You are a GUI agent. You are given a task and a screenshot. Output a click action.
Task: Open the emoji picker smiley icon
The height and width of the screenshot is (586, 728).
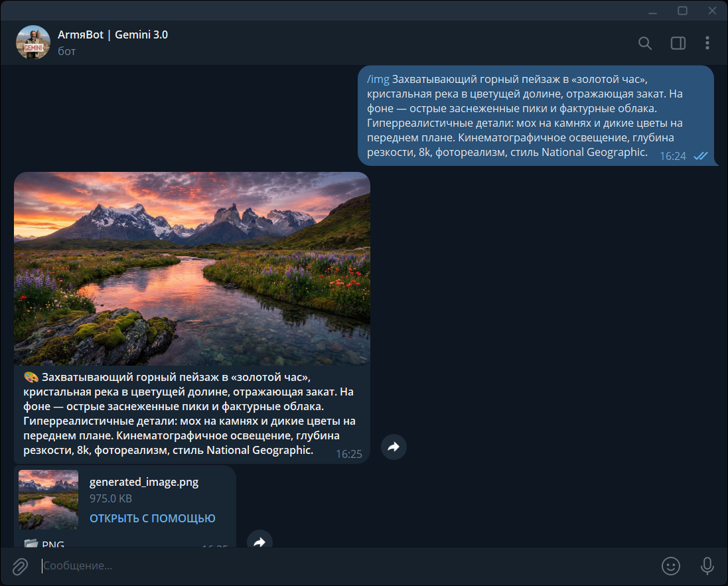tap(671, 566)
